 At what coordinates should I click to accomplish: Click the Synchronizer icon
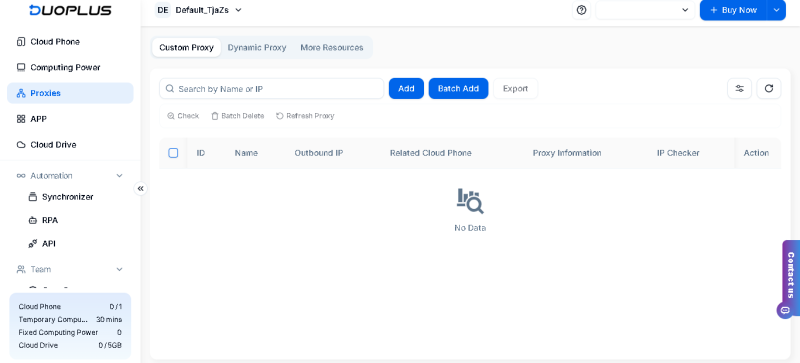click(33, 197)
